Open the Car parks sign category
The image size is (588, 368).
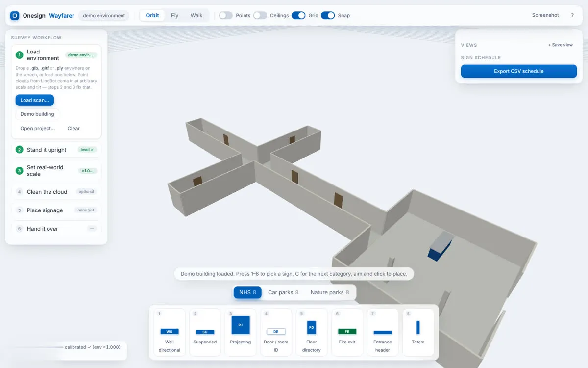pyautogui.click(x=283, y=292)
